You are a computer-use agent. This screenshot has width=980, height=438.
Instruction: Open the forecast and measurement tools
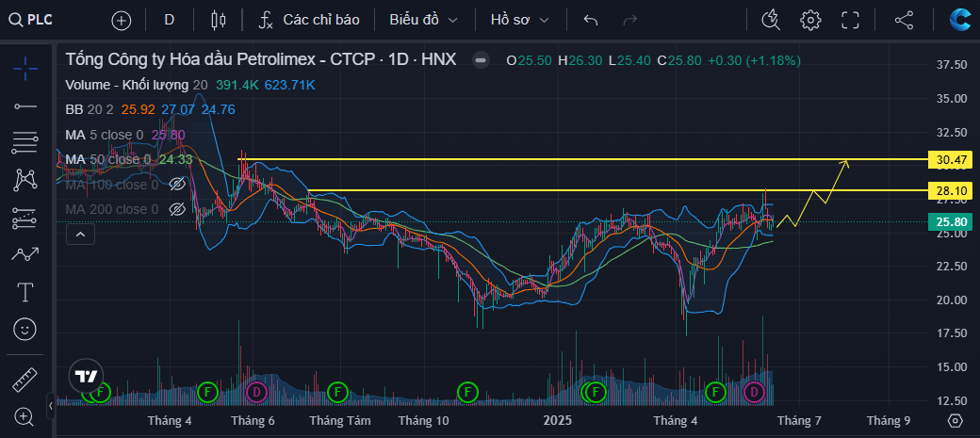(x=25, y=218)
